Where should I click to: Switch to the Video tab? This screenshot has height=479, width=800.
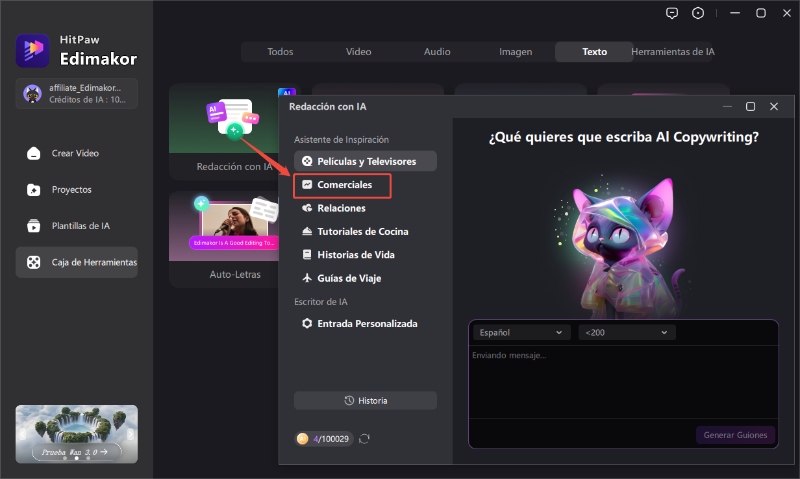coord(358,52)
